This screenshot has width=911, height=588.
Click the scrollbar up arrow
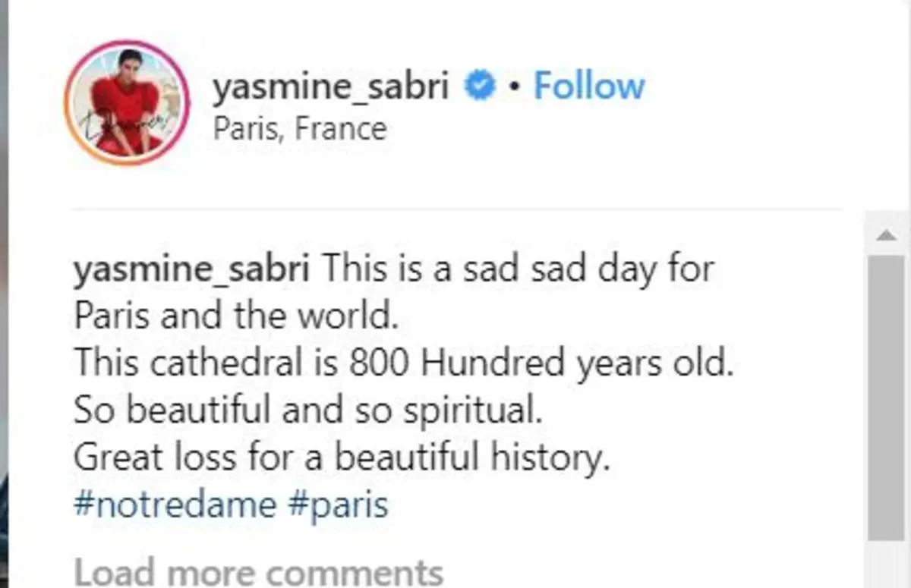pyautogui.click(x=887, y=236)
